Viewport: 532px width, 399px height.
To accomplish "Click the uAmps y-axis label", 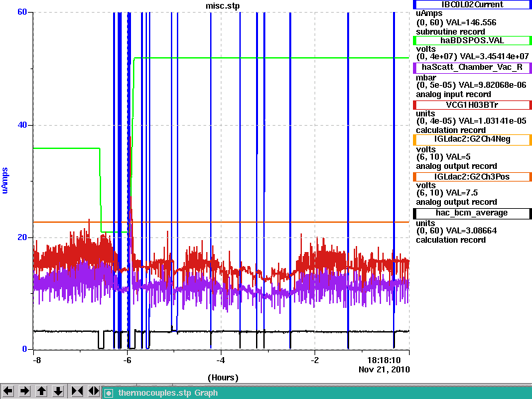I will pos(5,180).
